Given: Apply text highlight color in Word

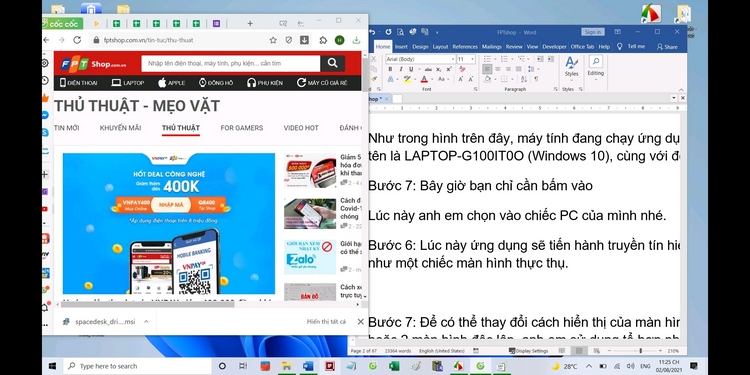Looking at the screenshot, I should pyautogui.click(x=407, y=79).
